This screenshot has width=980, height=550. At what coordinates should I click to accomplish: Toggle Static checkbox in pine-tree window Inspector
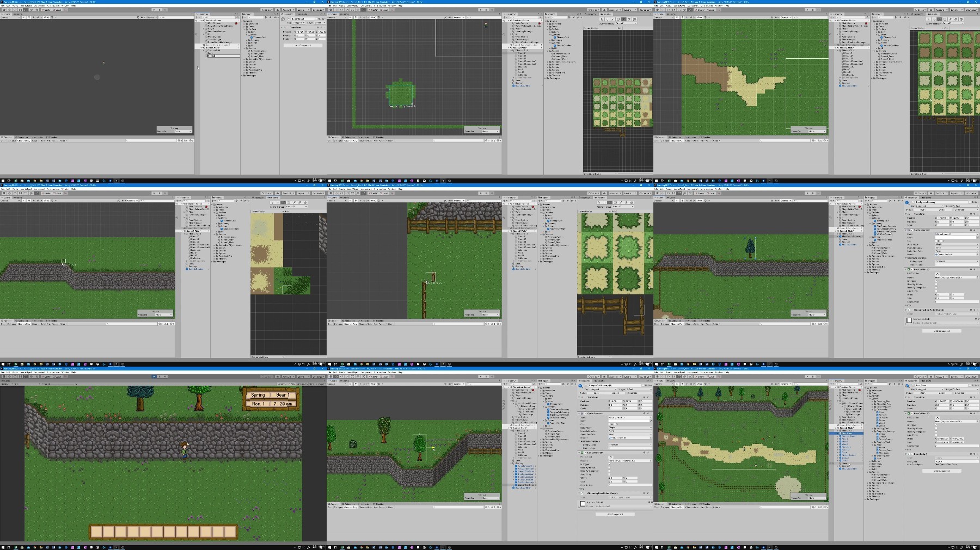970,202
